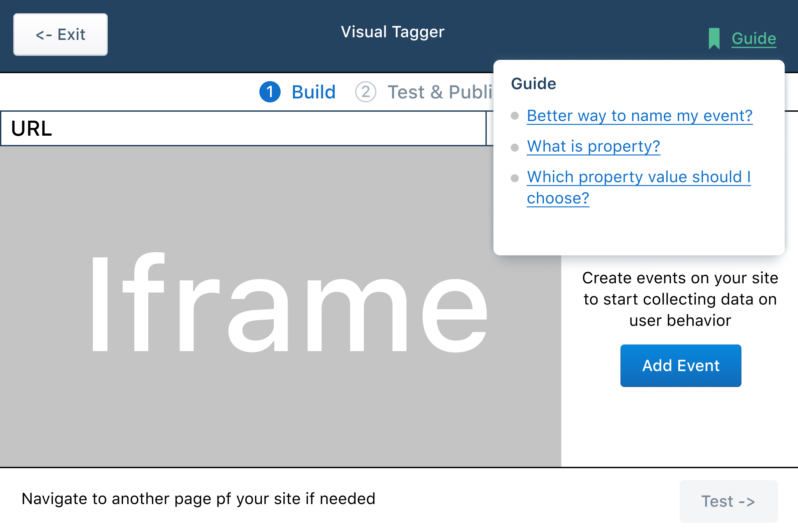This screenshot has height=532, width=798.
Task: Click the Add Event button
Action: [681, 365]
